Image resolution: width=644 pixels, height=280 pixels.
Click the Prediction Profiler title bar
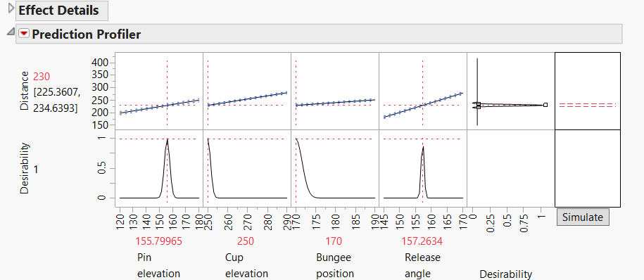pos(319,34)
